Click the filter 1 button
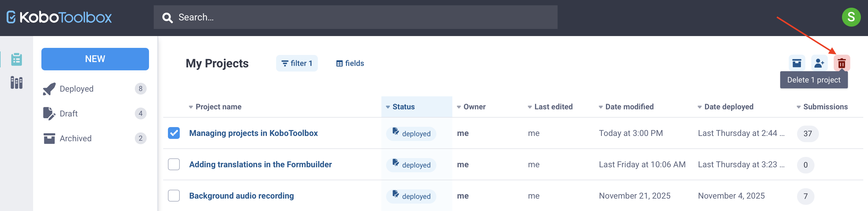The width and height of the screenshot is (868, 211). [297, 63]
